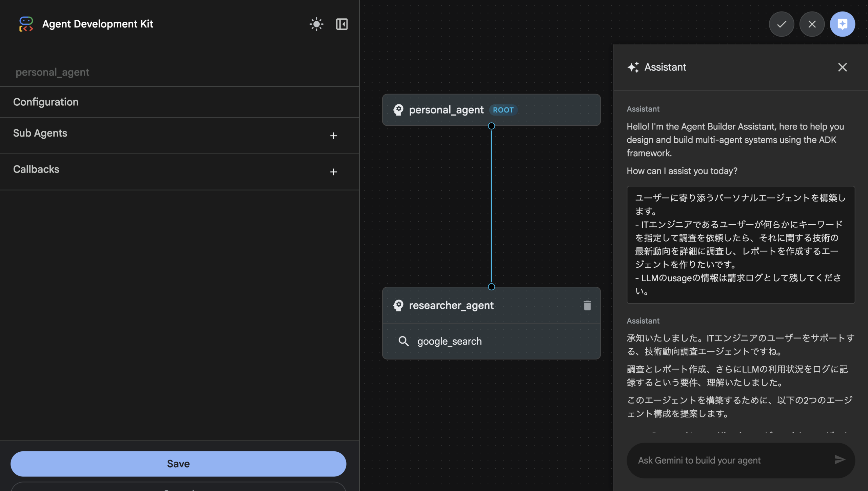Select the personal_agent node head icon
This screenshot has height=491, width=868.
pyautogui.click(x=398, y=110)
